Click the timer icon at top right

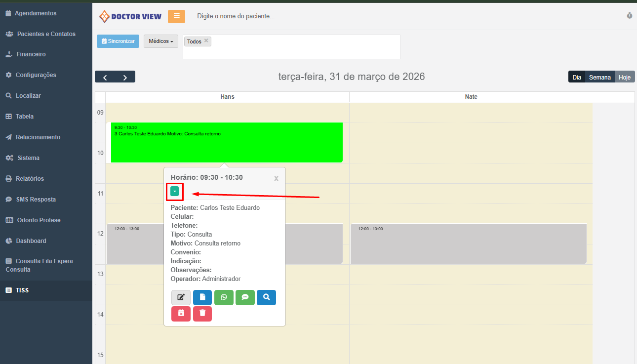630,16
